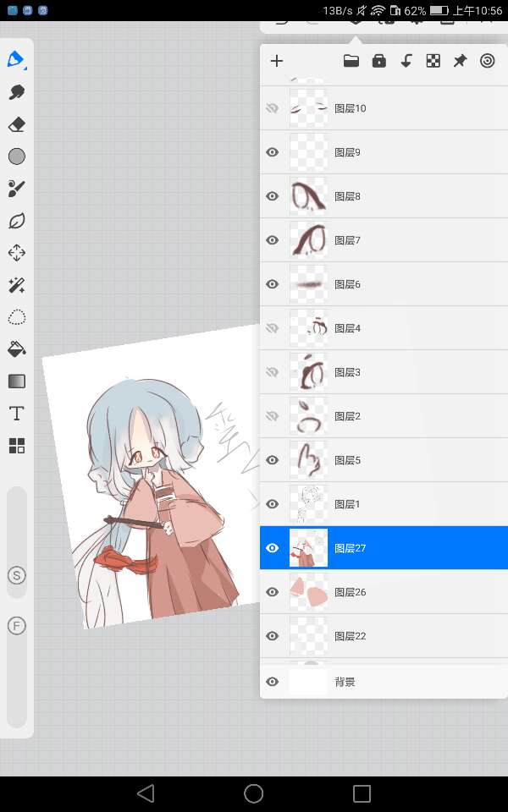Image resolution: width=508 pixels, height=812 pixels.
Task: Hide the 背景 background layer
Action: (272, 682)
